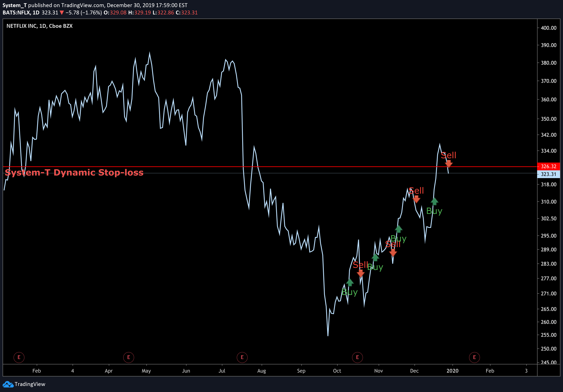Click the 350.00 price axis label

[x=549, y=119]
